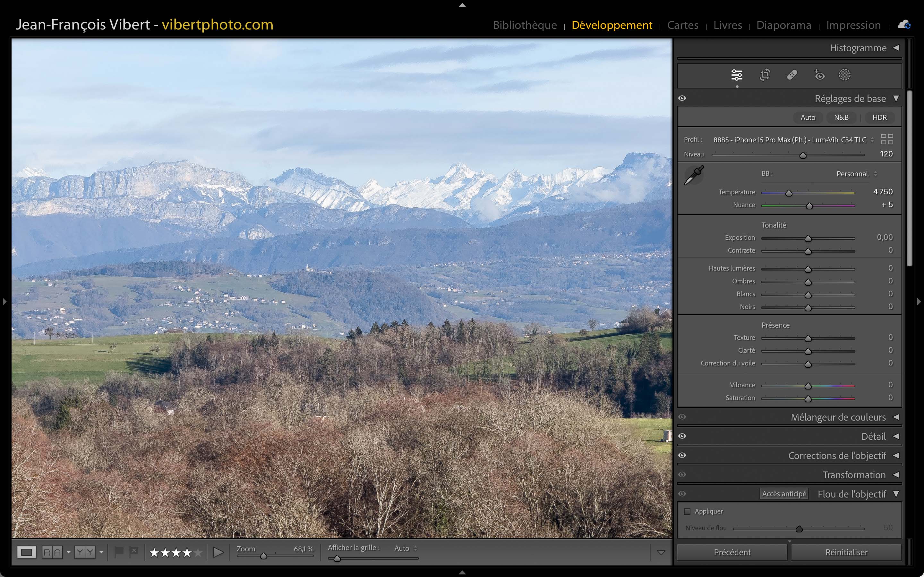The image size is (924, 577).
Task: Pick the white balance eyedropper
Action: (x=694, y=175)
